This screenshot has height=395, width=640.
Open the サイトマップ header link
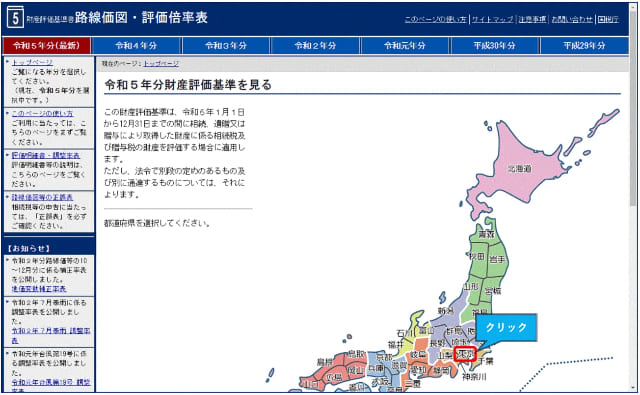point(492,19)
